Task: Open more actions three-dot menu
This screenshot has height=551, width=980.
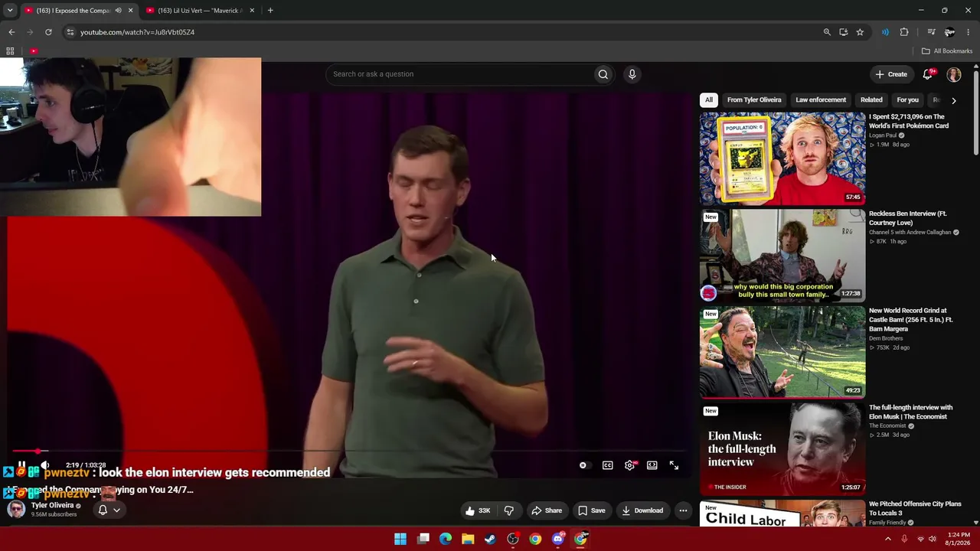Action: 683,510
